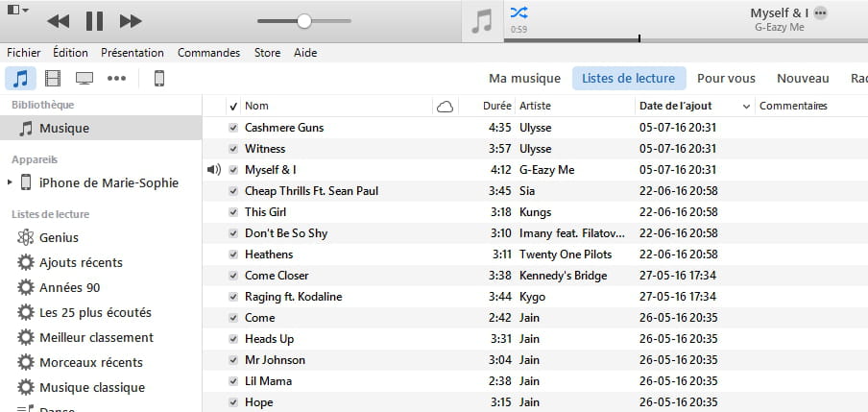Open the Pour vous tab

[x=726, y=79]
